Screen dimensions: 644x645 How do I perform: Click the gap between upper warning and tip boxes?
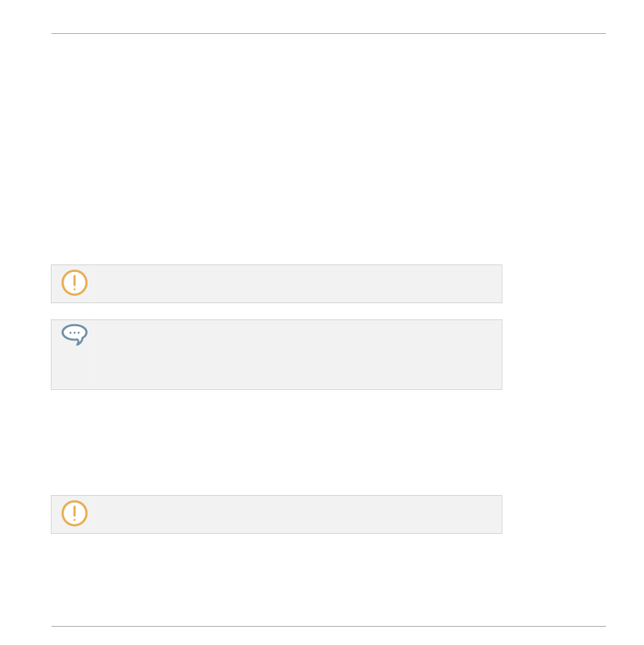[277, 311]
